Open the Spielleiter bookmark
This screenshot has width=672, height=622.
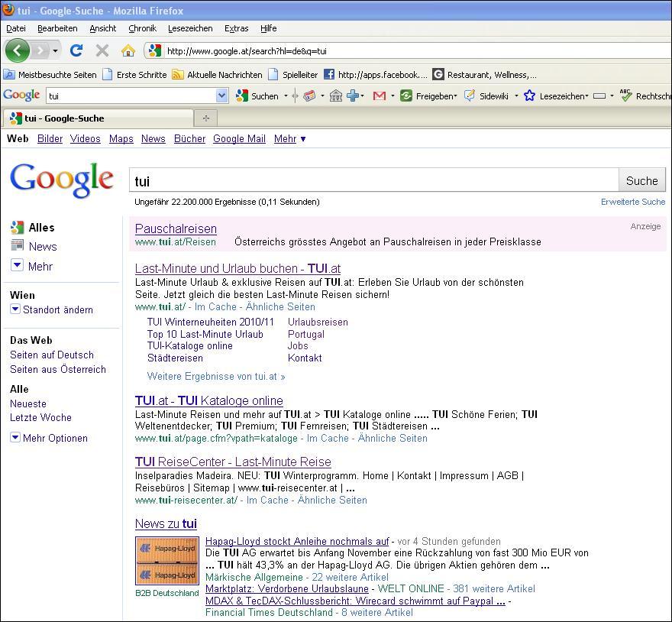(293, 75)
